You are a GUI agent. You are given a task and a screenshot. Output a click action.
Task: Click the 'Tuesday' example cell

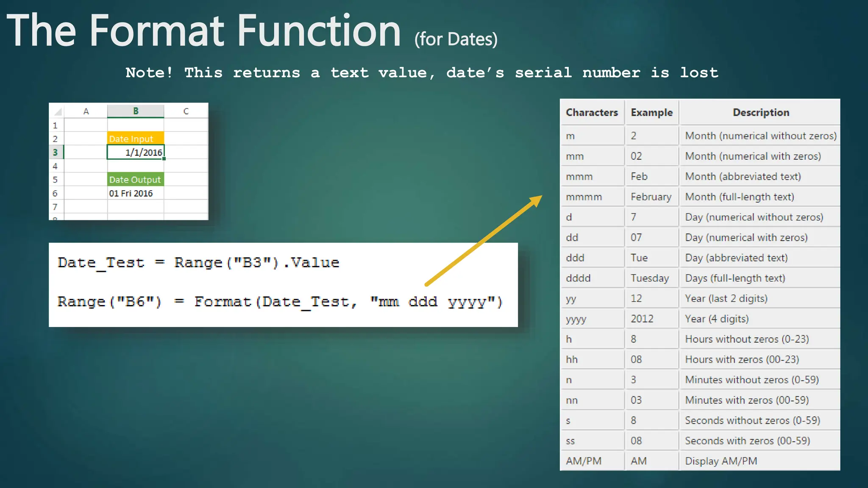651,278
